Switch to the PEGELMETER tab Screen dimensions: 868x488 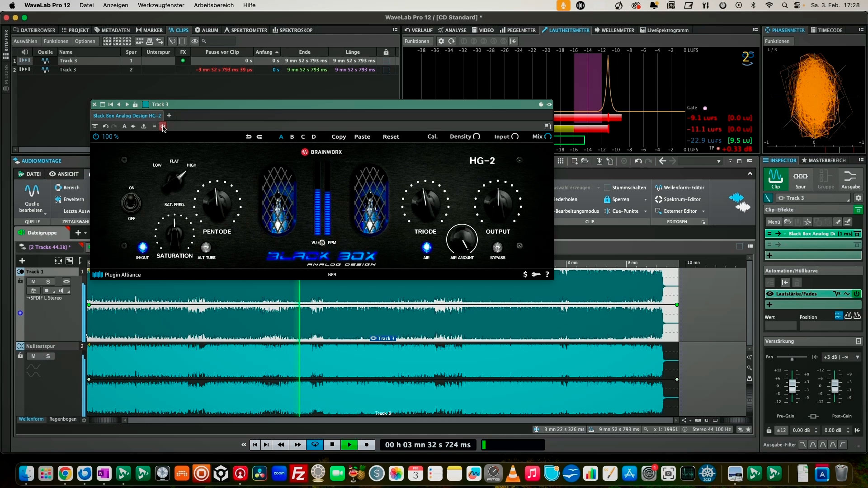[518, 30]
